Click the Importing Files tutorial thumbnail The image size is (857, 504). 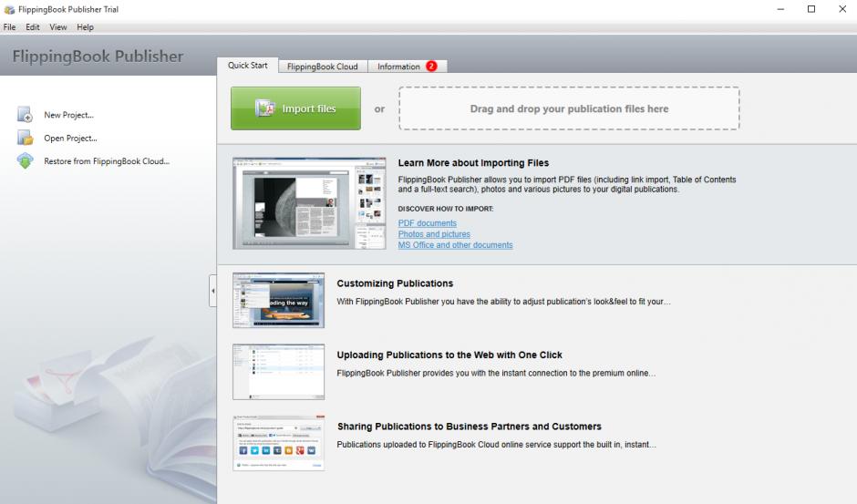pyautogui.click(x=309, y=203)
